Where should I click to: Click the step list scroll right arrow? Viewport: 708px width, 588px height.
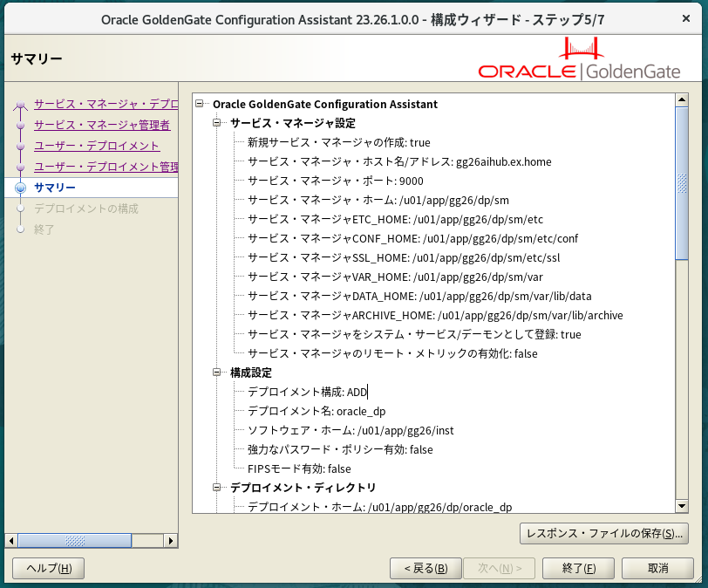[172, 541]
